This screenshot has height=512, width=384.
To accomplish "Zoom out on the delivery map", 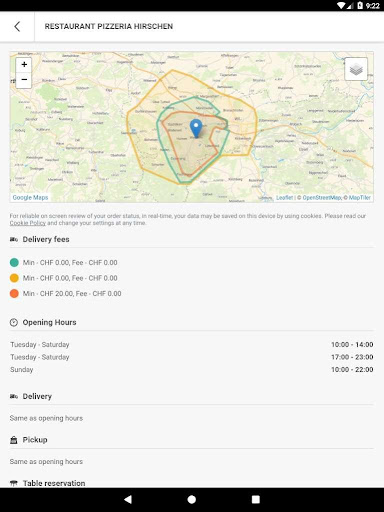I will (x=24, y=80).
